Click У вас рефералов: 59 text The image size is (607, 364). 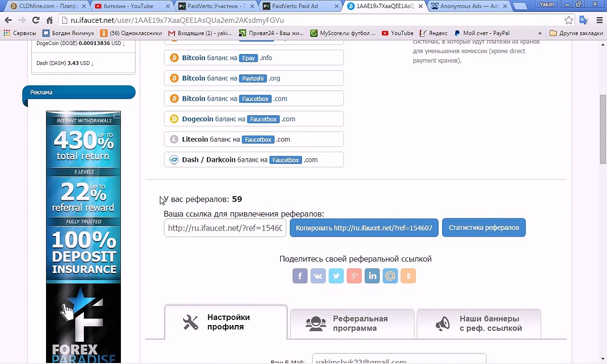pos(203,199)
